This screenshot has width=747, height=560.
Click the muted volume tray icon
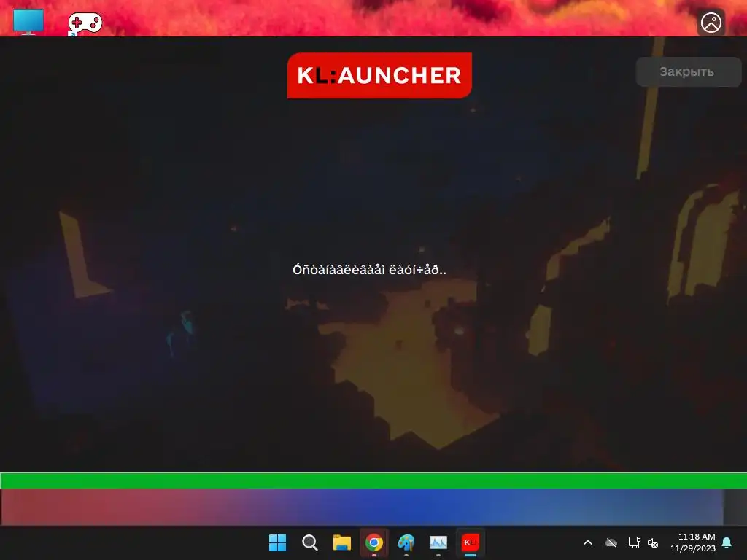coord(653,542)
